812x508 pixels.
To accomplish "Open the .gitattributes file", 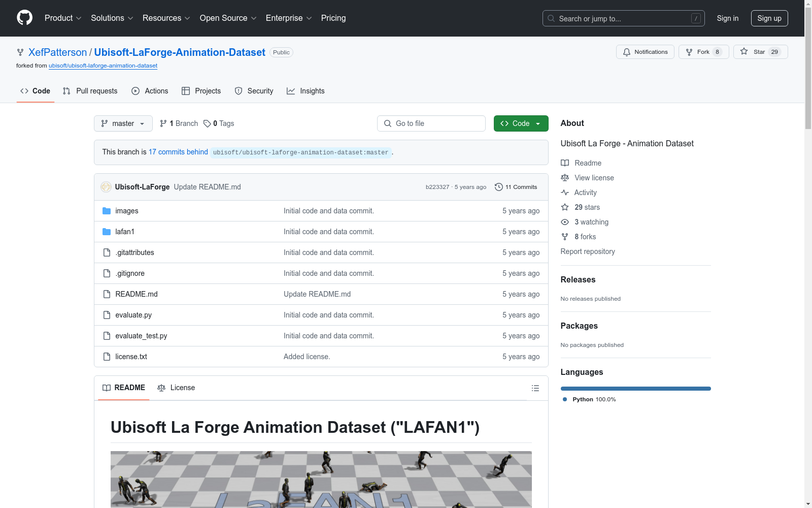I will click(x=134, y=252).
